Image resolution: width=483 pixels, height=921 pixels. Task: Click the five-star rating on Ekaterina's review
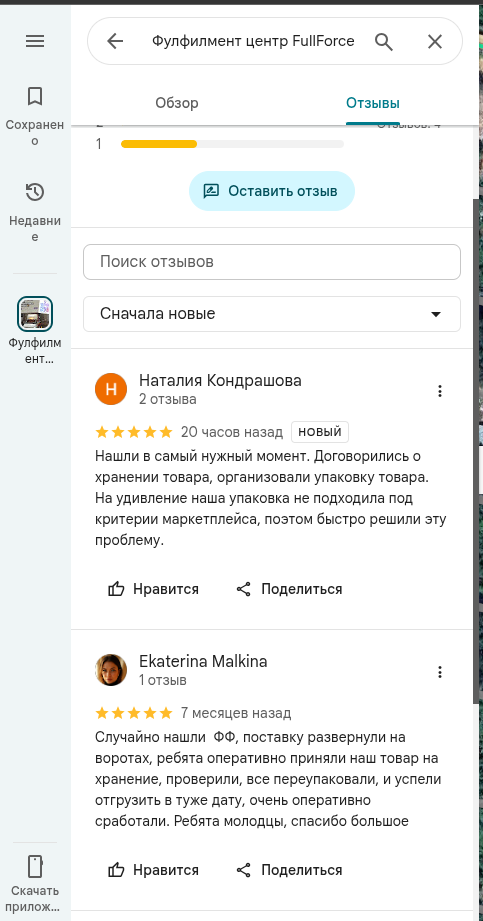pos(134,713)
